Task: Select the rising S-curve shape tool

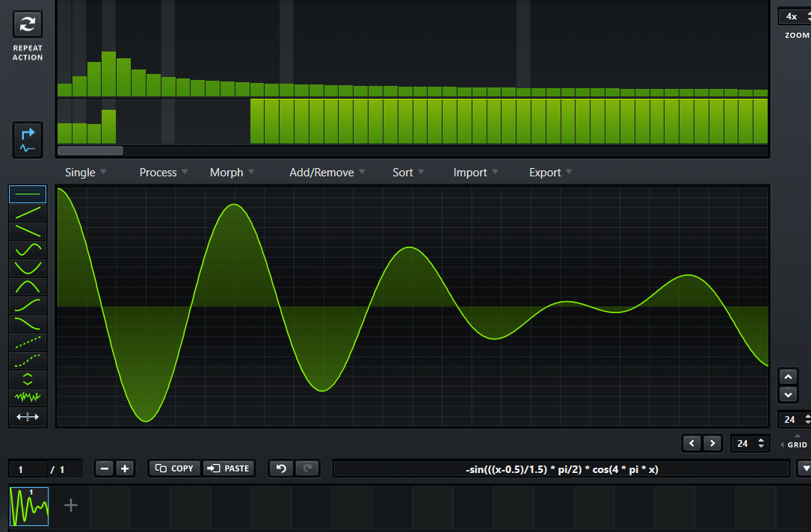Action: [x=28, y=305]
